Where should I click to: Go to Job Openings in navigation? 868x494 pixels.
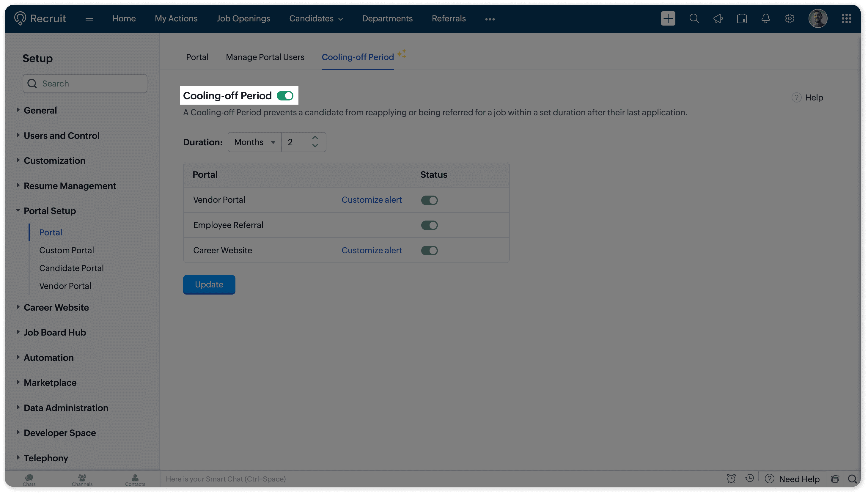tap(243, 19)
